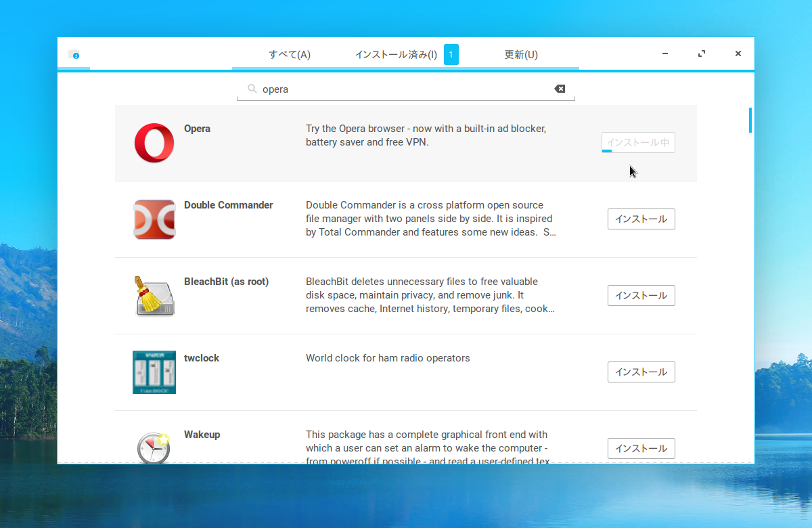
Task: Click the Wakeup package description text
Action: click(x=427, y=447)
